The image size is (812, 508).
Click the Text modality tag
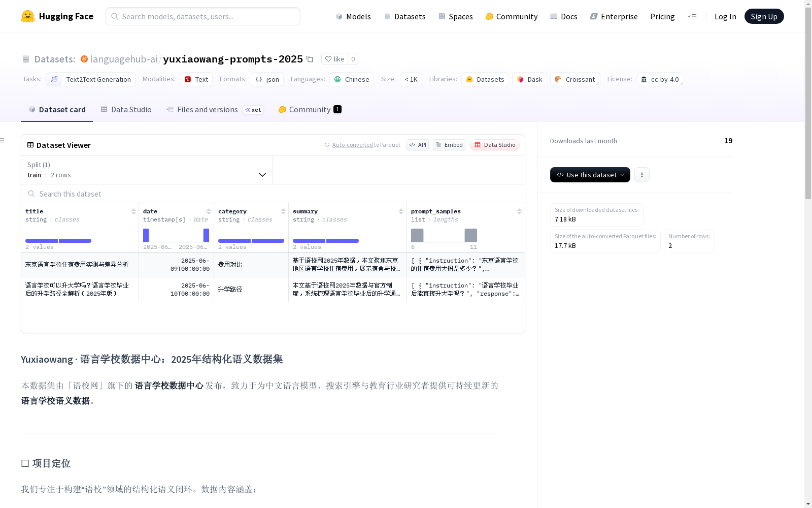click(x=196, y=79)
